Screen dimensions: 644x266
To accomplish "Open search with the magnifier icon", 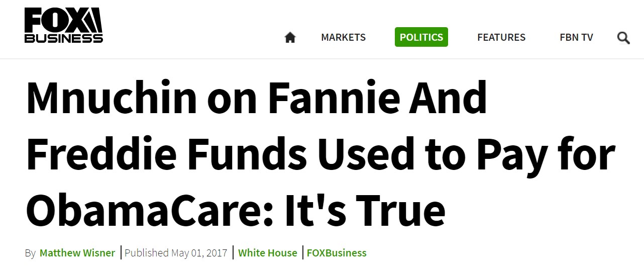I will click(623, 38).
